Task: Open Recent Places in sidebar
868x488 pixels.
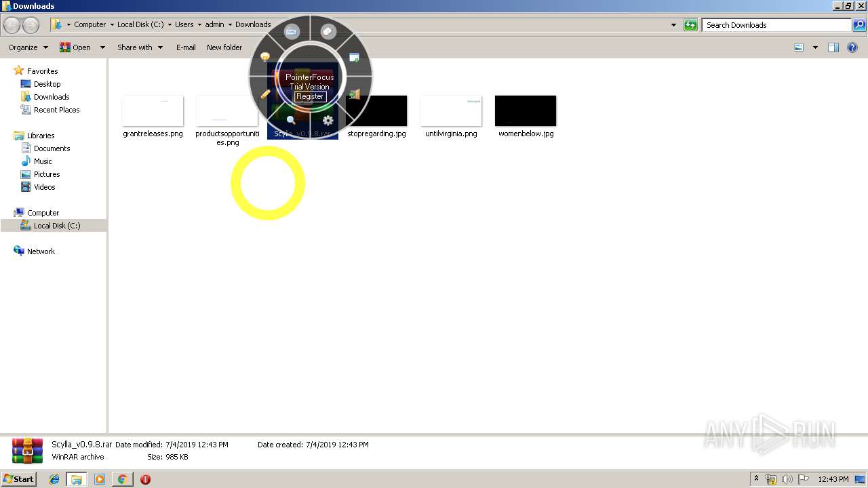Action: click(56, 110)
